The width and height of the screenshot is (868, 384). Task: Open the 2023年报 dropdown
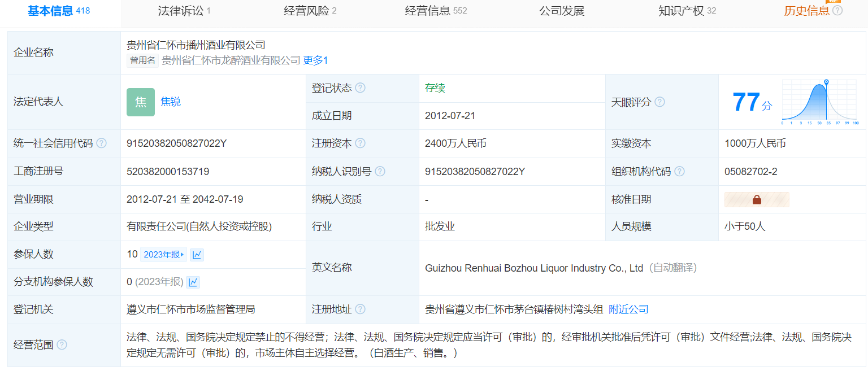point(163,255)
